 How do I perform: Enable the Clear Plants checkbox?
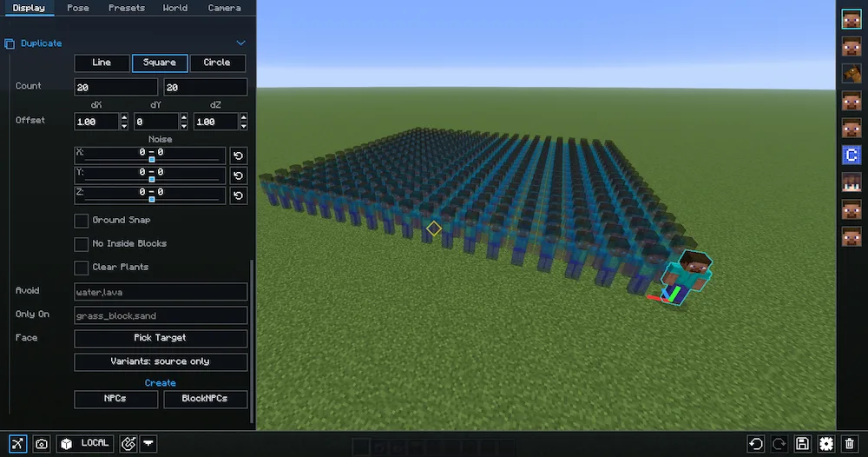point(82,268)
